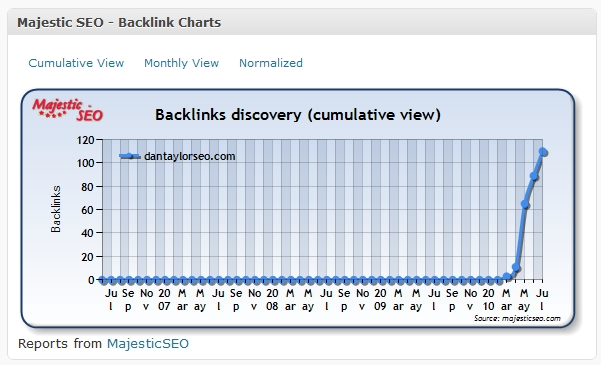The image size is (601, 365).
Task: Switch to Monthly View
Action: point(181,63)
